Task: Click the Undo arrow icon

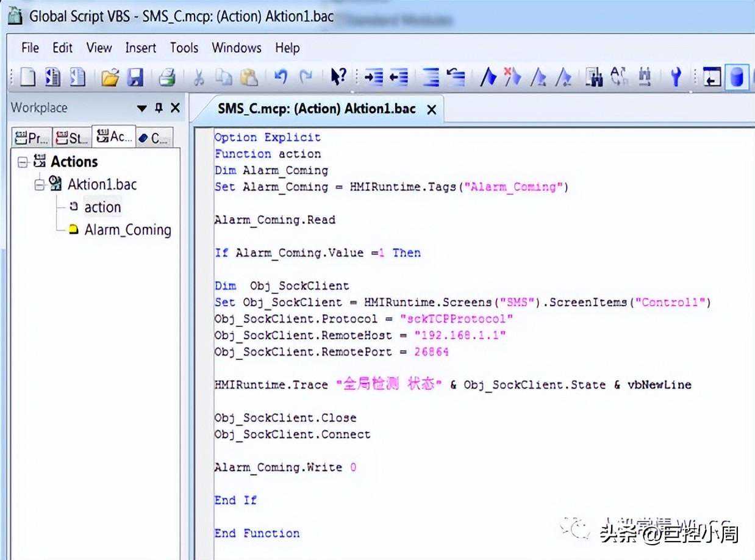Action: 281,77
